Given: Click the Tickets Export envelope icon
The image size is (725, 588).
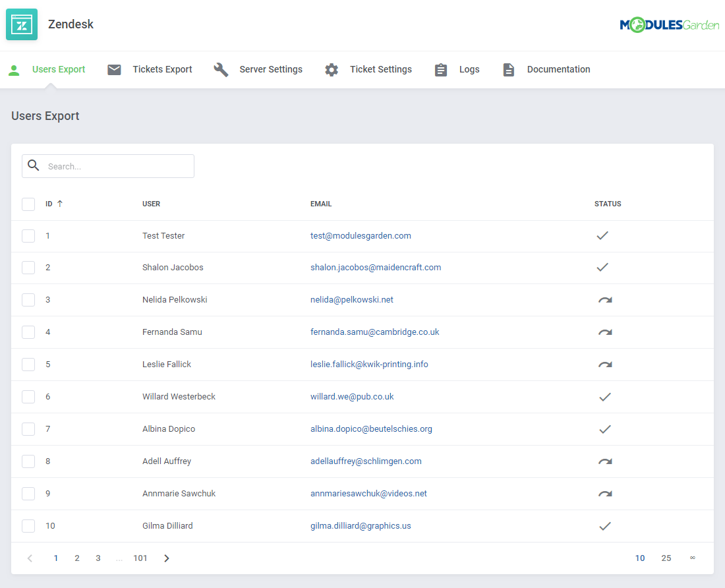Looking at the screenshot, I should click(114, 69).
